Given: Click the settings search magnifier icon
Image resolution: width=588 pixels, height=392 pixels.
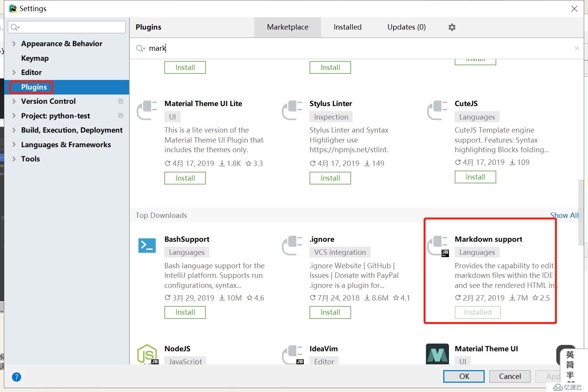Looking at the screenshot, I should coord(15,27).
